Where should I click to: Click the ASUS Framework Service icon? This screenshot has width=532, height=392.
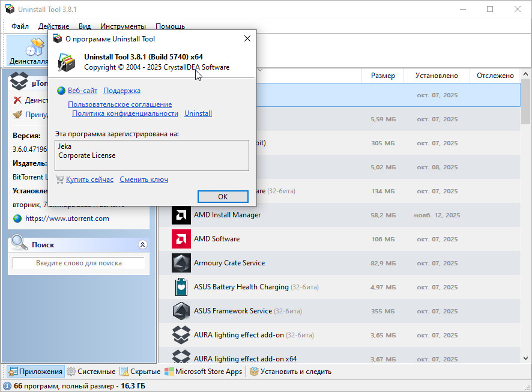pos(181,311)
